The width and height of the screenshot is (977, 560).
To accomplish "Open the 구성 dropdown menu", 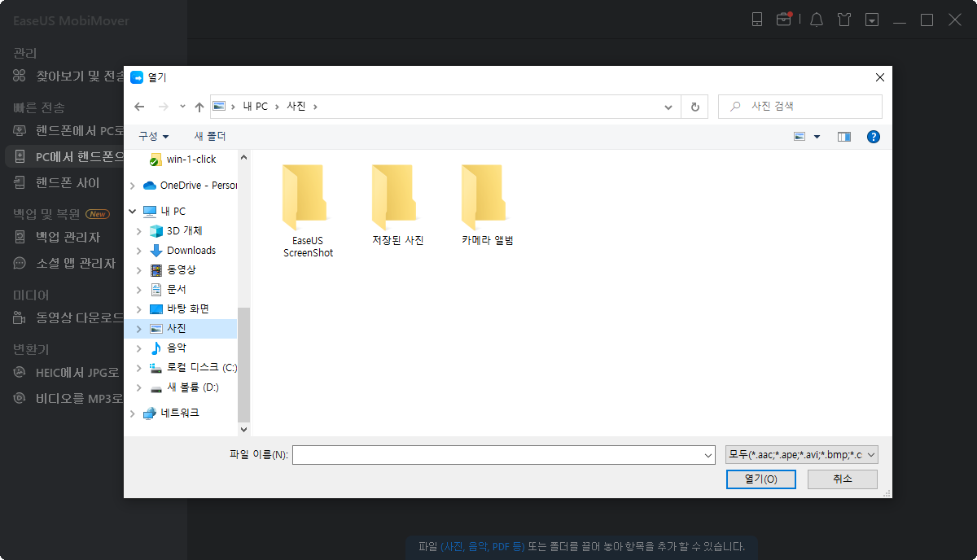I will (153, 137).
